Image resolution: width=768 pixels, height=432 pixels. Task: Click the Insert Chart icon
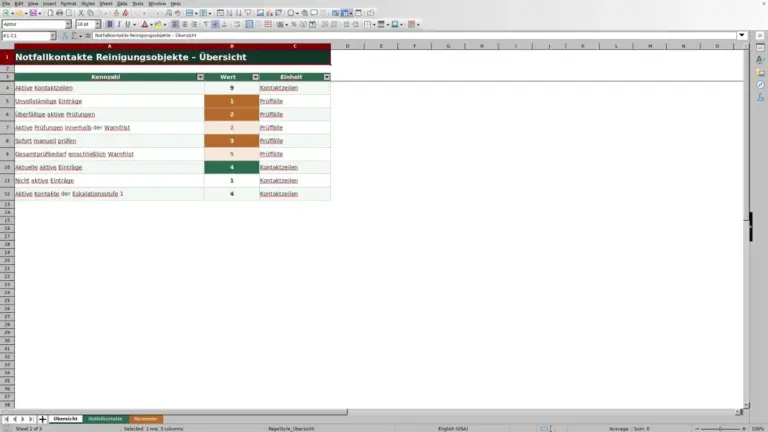click(269, 13)
